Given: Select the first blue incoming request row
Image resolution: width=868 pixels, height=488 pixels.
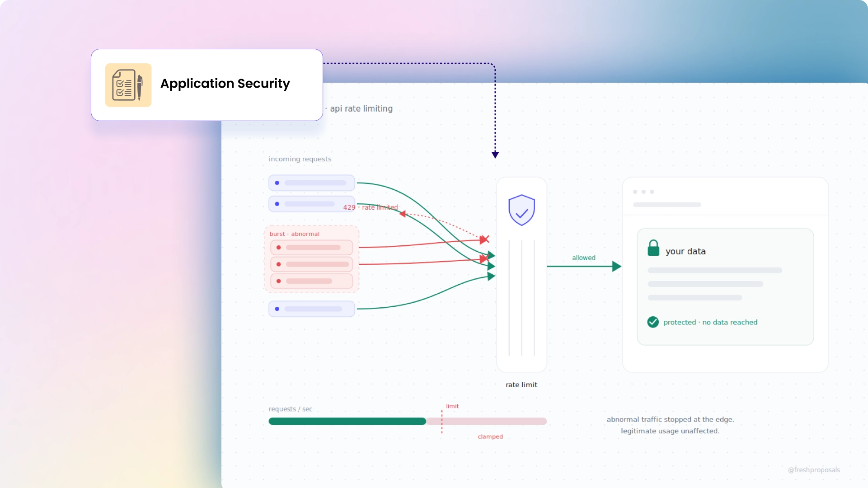Looking at the screenshot, I should (x=312, y=183).
